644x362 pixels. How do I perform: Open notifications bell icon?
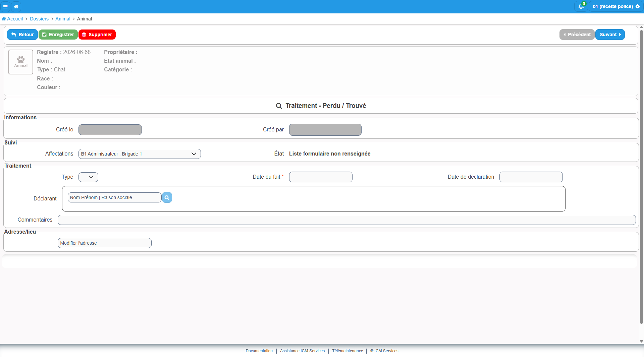click(x=581, y=6)
